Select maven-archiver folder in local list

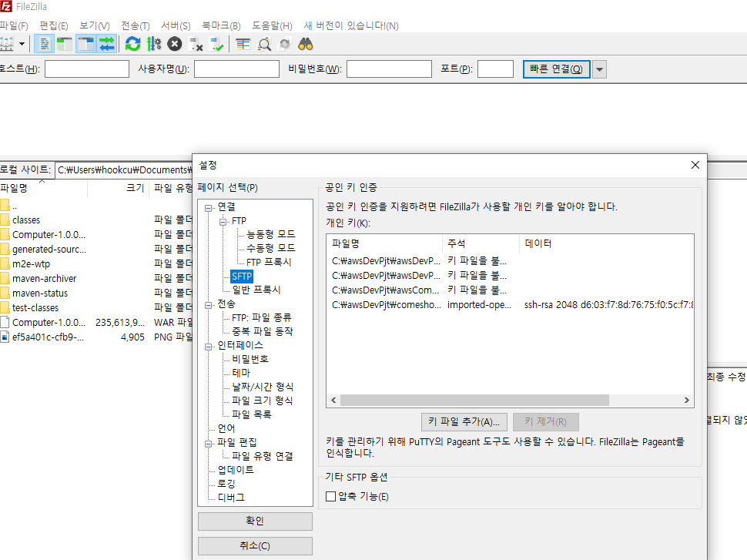tap(95, 278)
